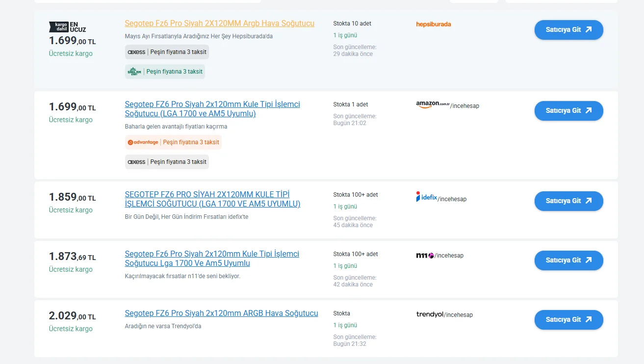Click "Ücretsiz kargo" under the 1.873,69 TL price

tap(71, 269)
